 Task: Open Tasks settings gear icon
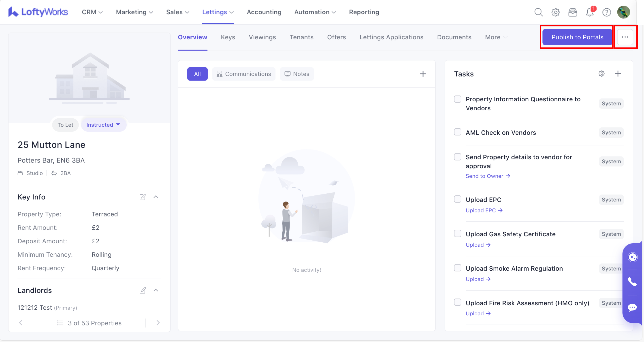pyautogui.click(x=602, y=73)
